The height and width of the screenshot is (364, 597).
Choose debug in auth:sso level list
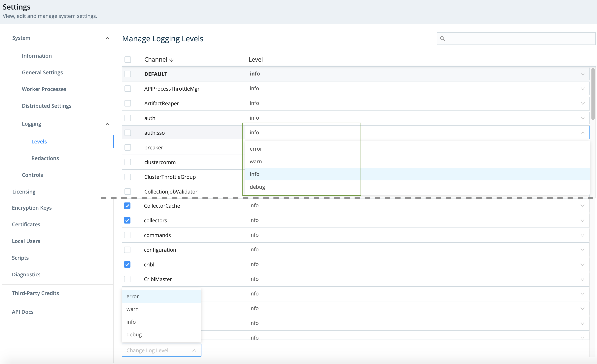(417, 187)
